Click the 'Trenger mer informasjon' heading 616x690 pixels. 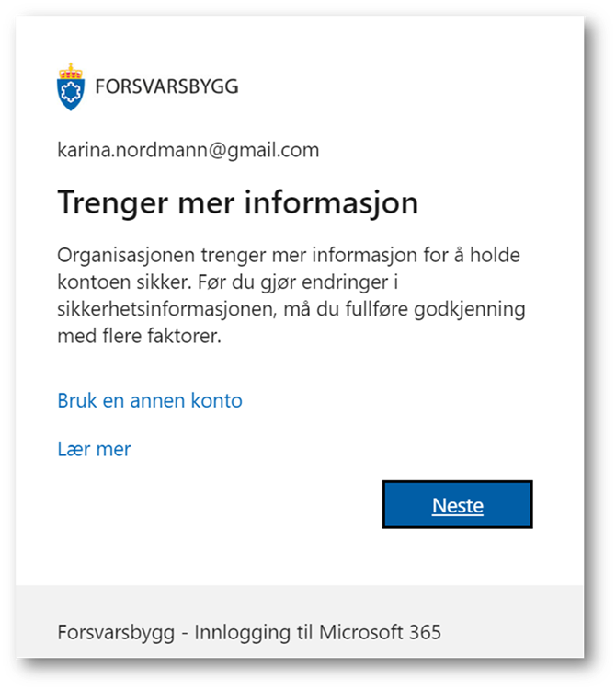click(x=238, y=203)
